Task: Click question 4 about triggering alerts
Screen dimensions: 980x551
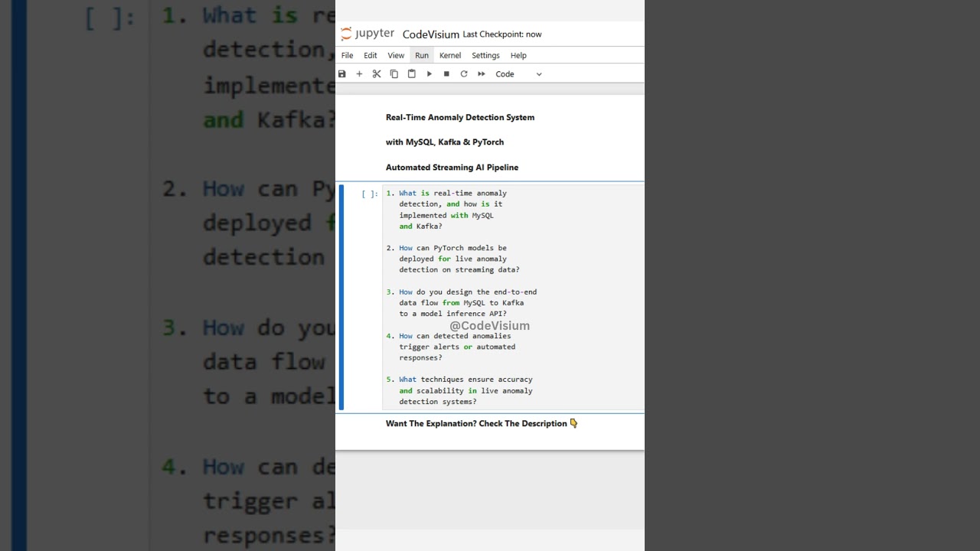Action: (451, 347)
